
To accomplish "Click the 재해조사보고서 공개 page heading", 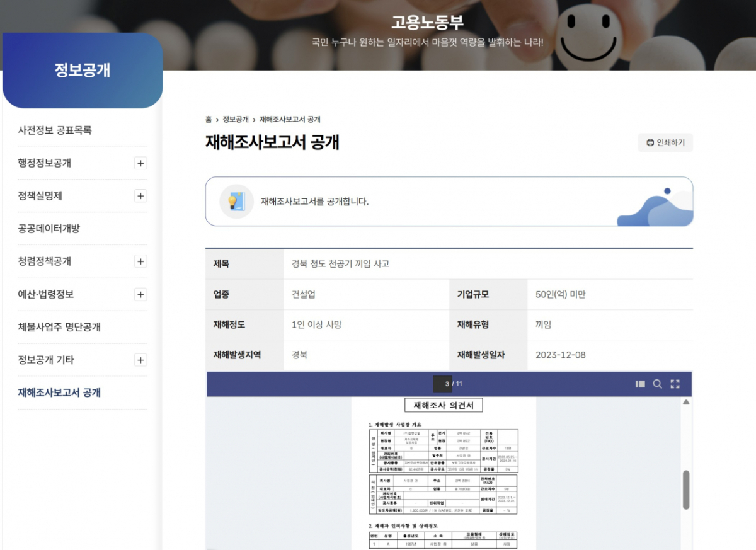I will [x=272, y=142].
